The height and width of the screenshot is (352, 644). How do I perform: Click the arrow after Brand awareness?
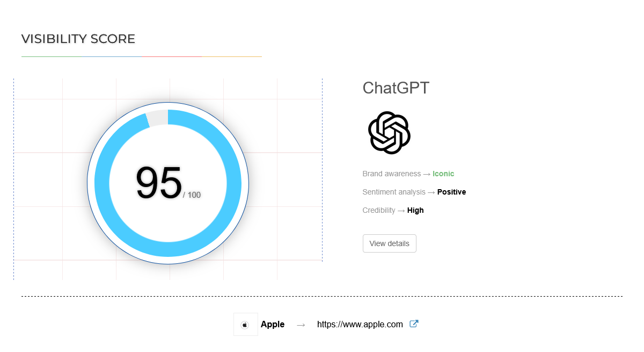[x=427, y=174]
